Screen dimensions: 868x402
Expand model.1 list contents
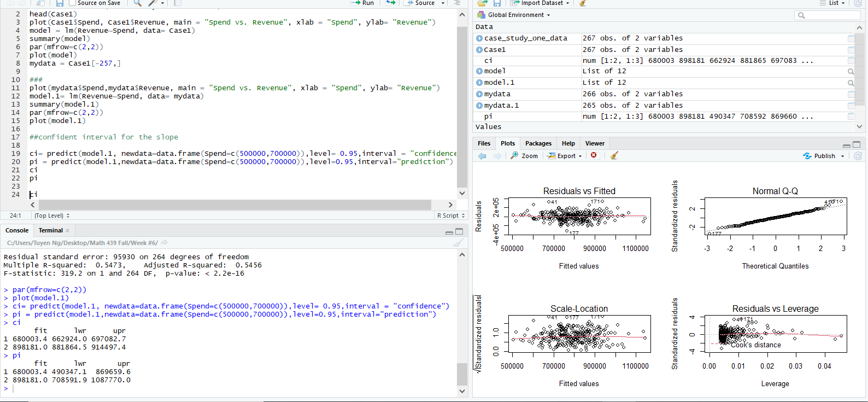coord(479,83)
